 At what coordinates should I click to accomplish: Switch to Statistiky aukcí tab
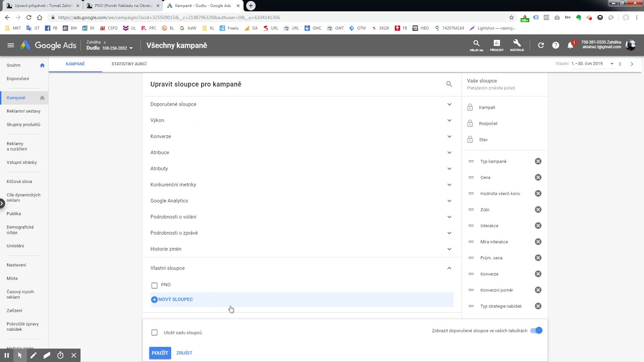(x=129, y=64)
